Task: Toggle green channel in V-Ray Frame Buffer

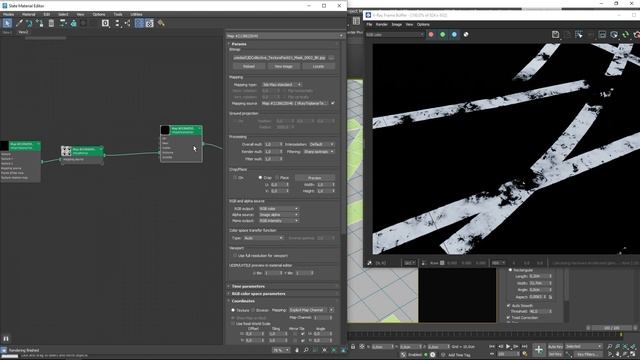Action: point(442,35)
